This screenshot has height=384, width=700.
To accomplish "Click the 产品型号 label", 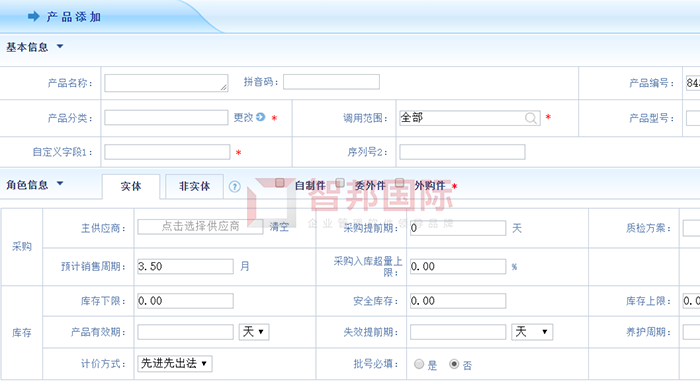I will click(651, 118).
